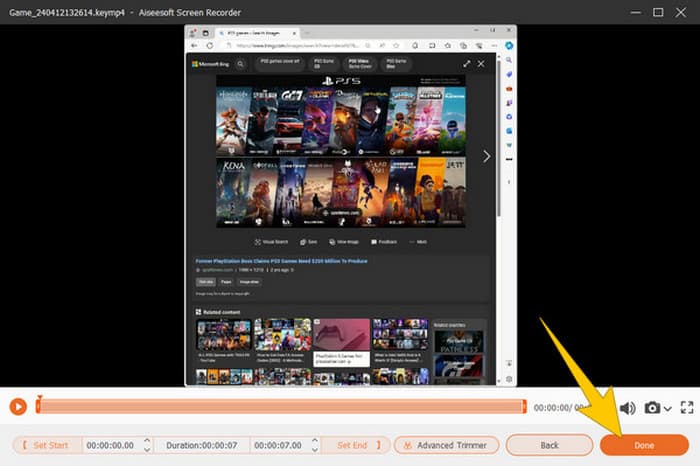Take a snapshot with the camera icon

click(x=652, y=408)
